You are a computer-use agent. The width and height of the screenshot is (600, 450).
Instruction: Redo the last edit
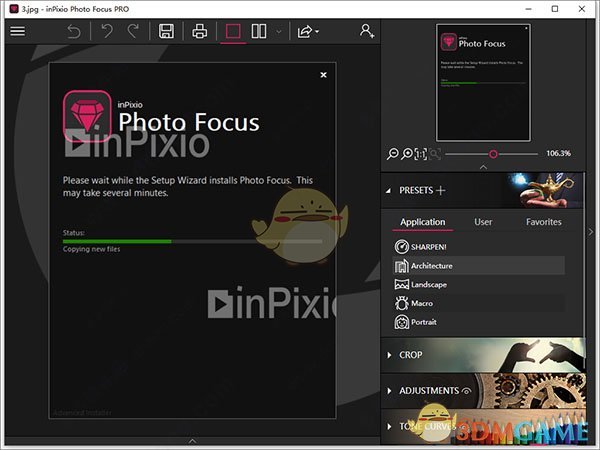click(133, 31)
